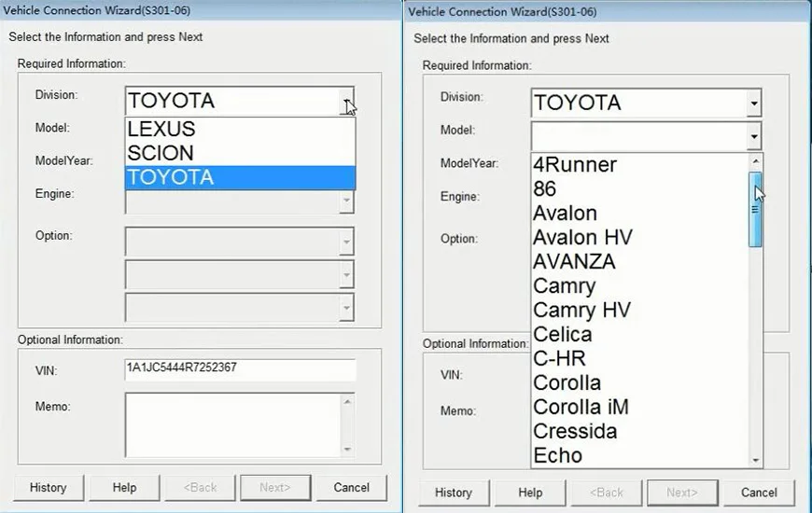
Task: Open third Option dropdown in left window
Action: [346, 308]
